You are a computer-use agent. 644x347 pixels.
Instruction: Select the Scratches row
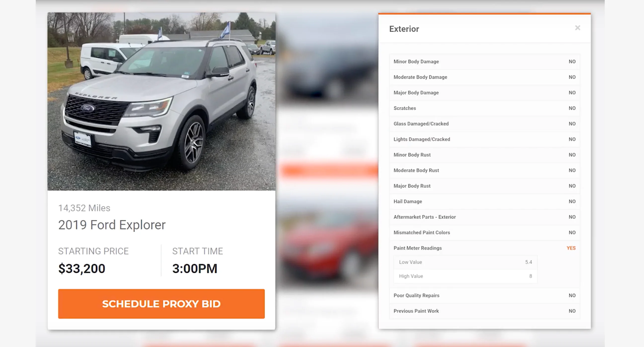click(485, 108)
